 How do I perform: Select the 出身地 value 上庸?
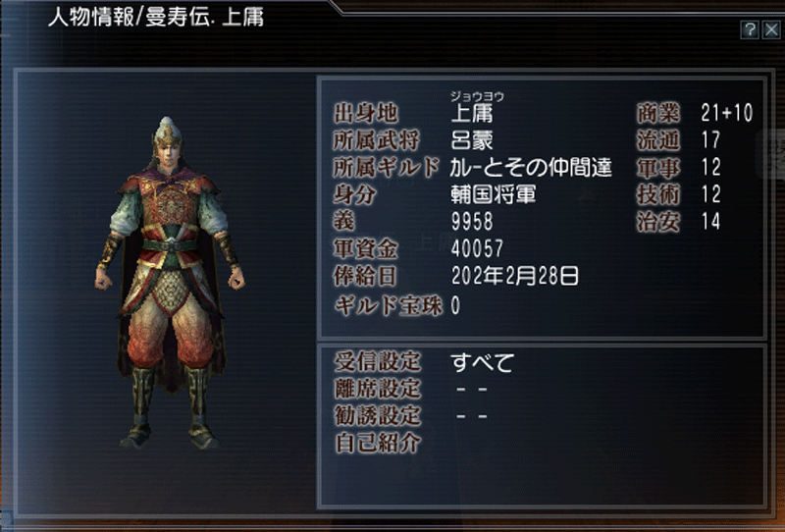[x=472, y=114]
